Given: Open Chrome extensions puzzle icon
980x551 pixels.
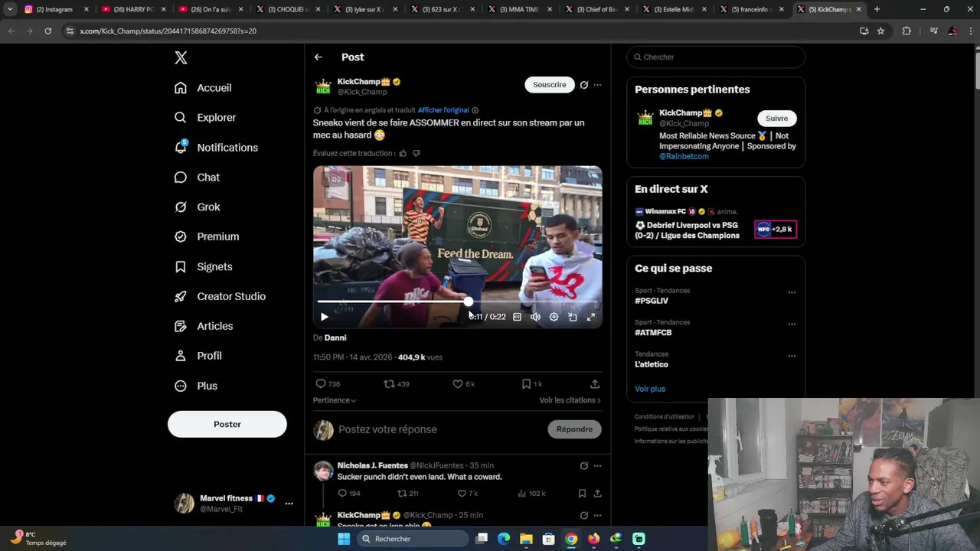Looking at the screenshot, I should point(906,31).
